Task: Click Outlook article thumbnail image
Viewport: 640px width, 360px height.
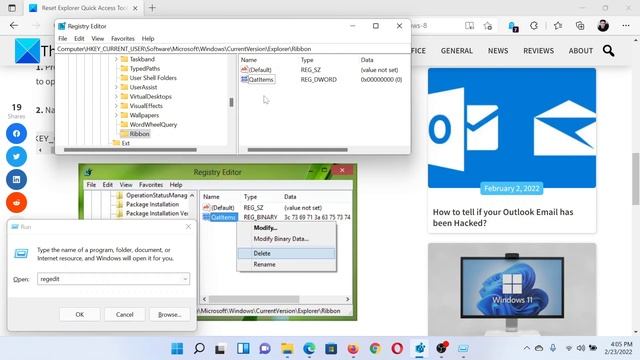Action: (512, 128)
